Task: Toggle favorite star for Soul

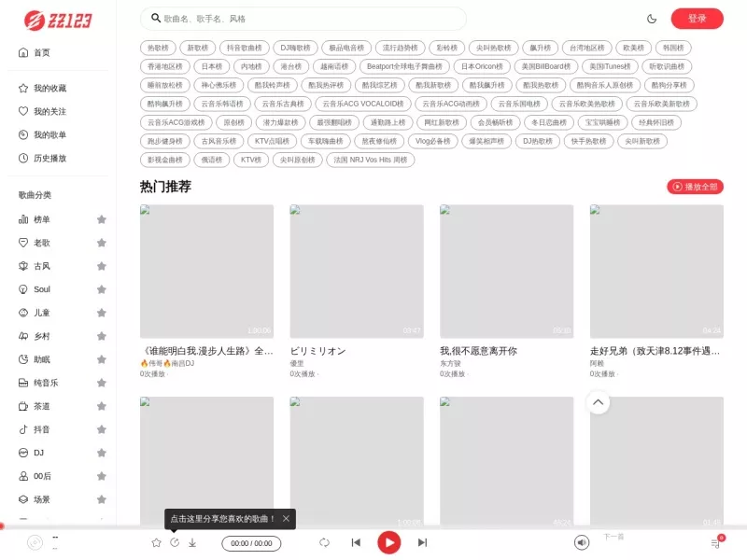Action: (102, 289)
